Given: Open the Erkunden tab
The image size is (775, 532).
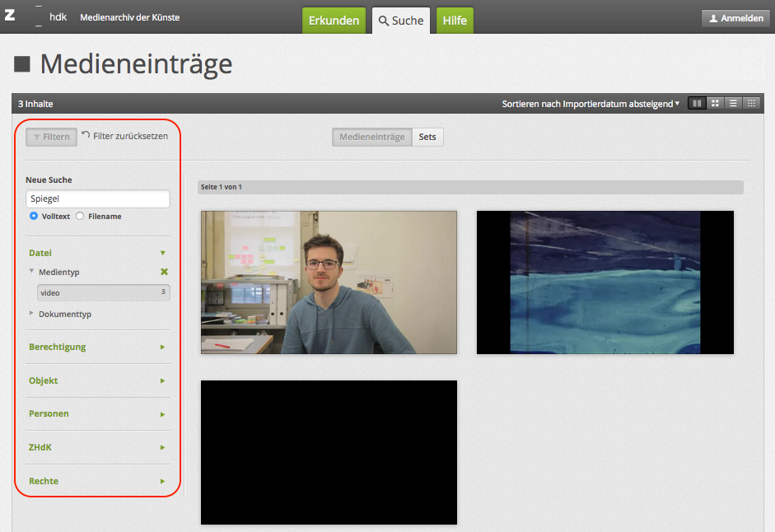Looking at the screenshot, I should click(334, 21).
